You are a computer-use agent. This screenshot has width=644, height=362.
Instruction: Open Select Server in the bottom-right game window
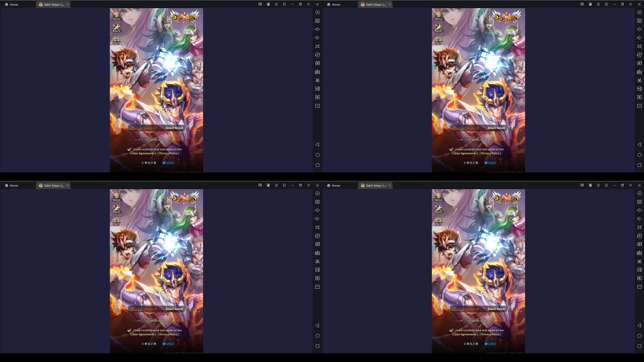coord(496,309)
